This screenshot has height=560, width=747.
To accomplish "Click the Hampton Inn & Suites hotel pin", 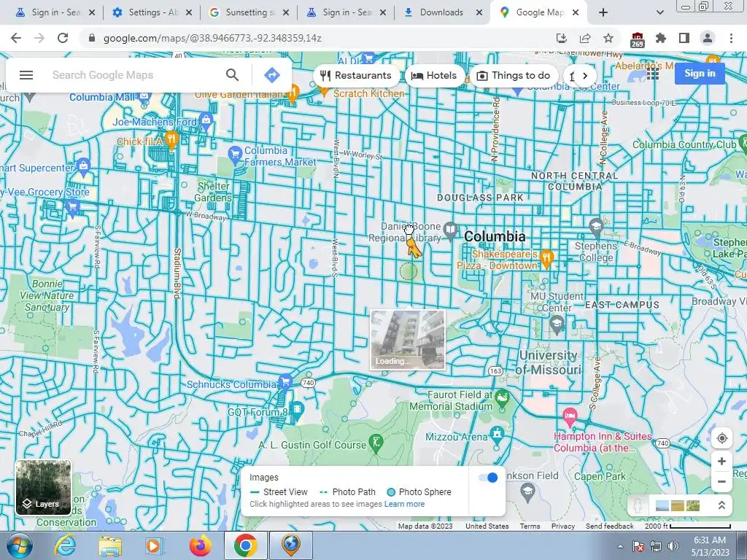I will point(570,418).
